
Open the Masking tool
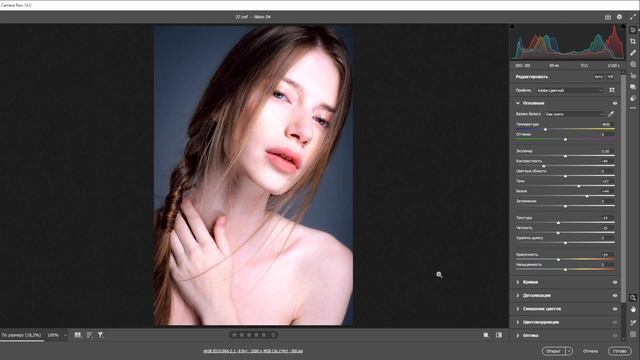[x=633, y=64]
